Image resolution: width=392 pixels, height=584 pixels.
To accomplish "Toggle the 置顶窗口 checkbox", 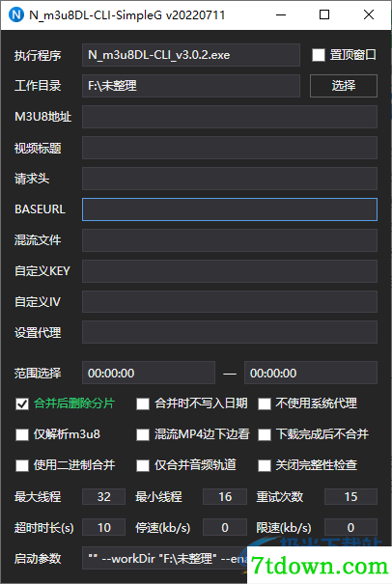I will coord(319,55).
